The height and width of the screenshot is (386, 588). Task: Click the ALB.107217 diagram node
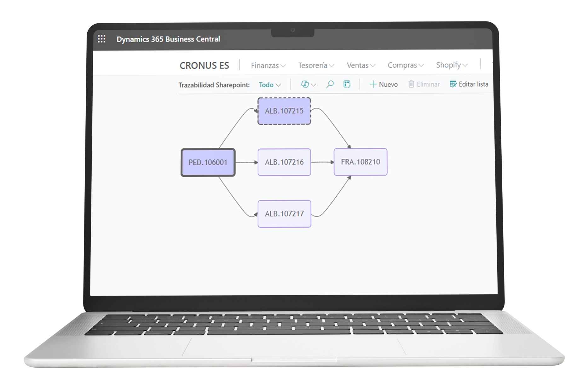284,214
